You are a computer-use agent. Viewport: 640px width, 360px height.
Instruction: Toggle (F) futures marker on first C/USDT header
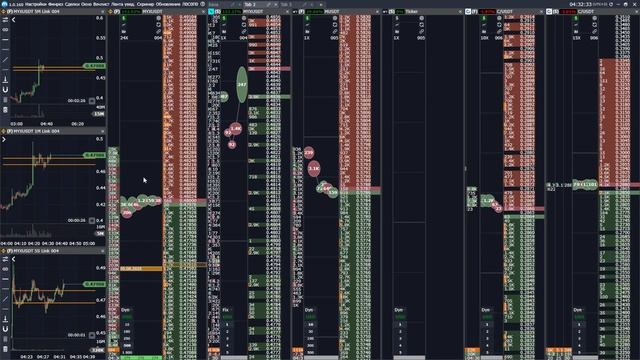[475, 11]
